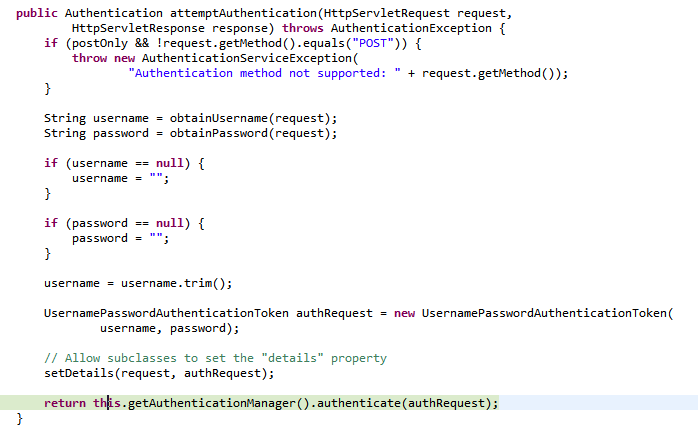Click 'null' in the username null check
The image size is (698, 427).
tap(170, 163)
